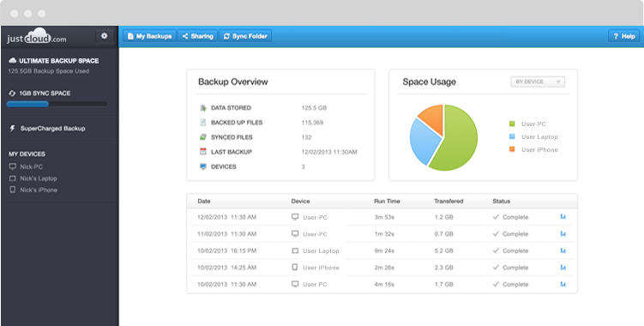Open the By Device dropdown
The image size is (644, 326).
538,81
